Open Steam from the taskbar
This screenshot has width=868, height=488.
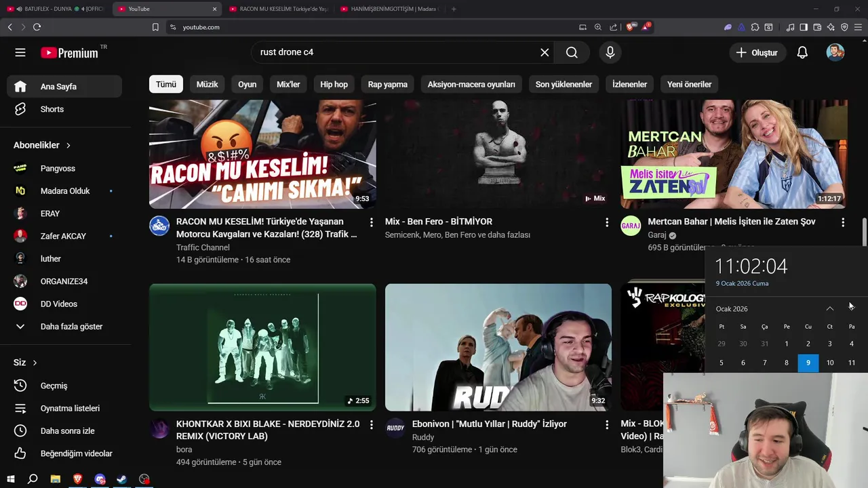pos(122,479)
